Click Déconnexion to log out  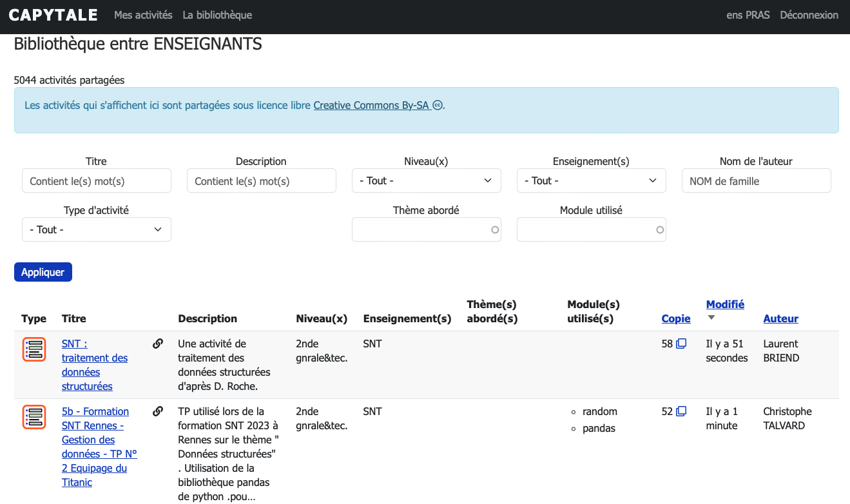click(x=809, y=15)
